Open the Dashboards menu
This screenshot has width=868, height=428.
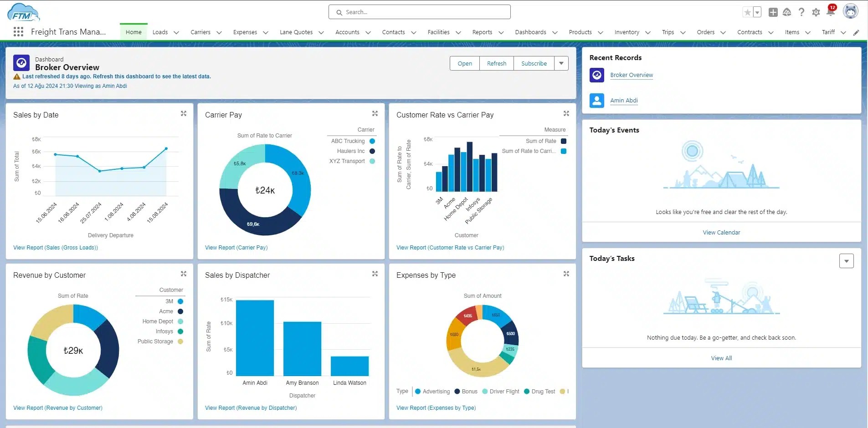pyautogui.click(x=531, y=32)
